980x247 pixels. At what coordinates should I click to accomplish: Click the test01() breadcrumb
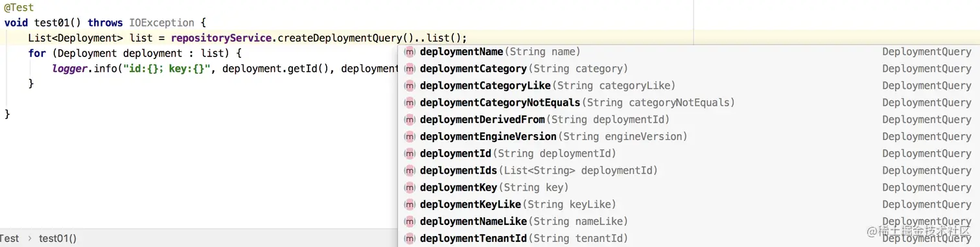58,238
